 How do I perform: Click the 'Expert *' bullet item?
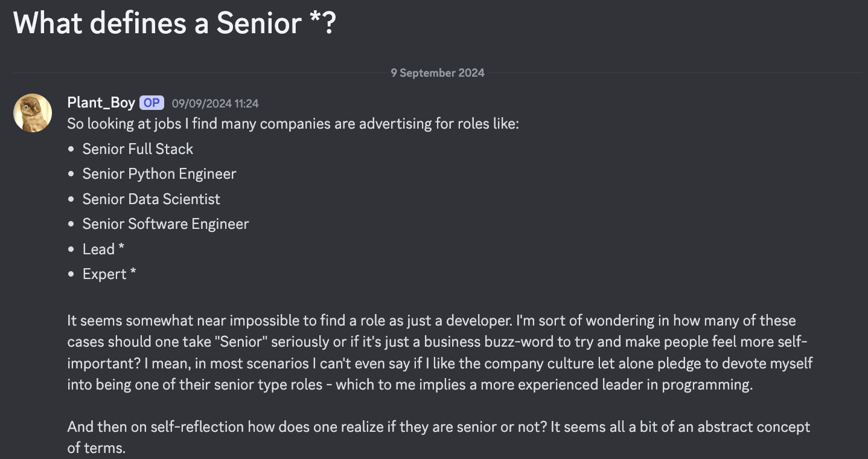tap(109, 274)
